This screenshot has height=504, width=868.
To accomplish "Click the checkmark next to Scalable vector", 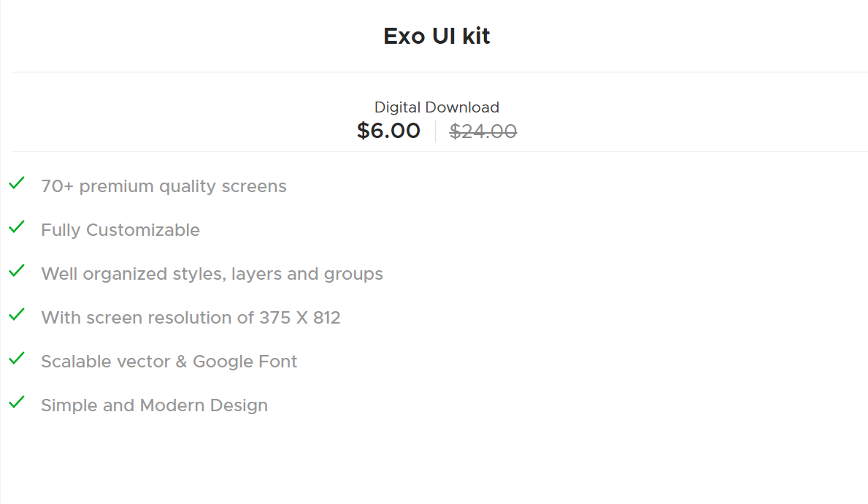I will [x=17, y=359].
